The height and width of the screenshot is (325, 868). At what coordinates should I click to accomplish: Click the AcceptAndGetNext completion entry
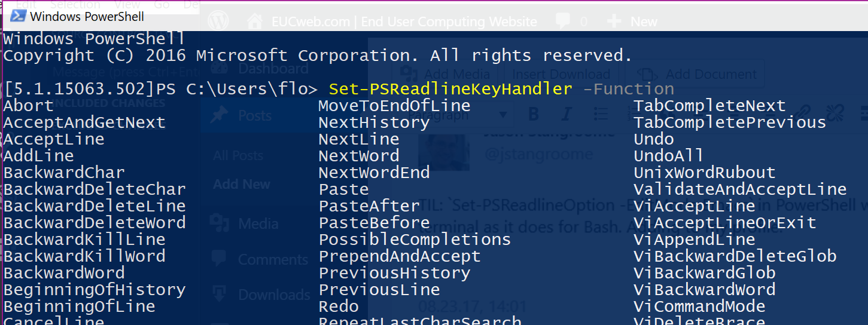coord(84,122)
